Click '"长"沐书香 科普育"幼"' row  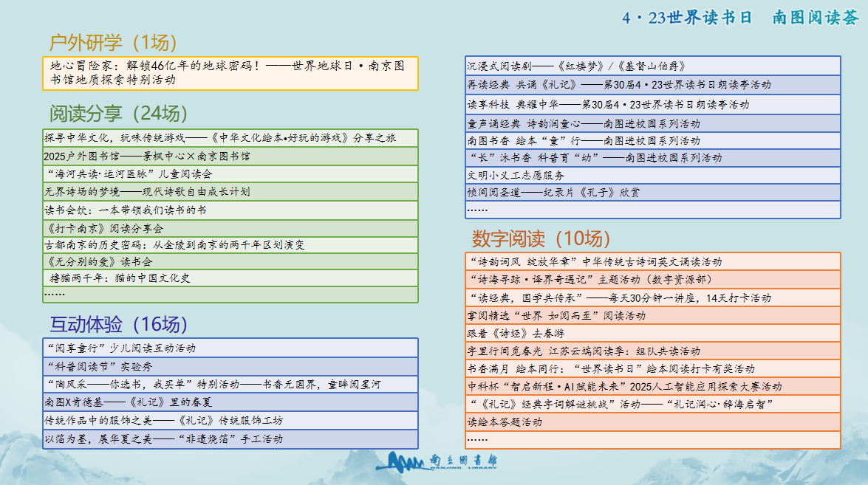coord(653,158)
